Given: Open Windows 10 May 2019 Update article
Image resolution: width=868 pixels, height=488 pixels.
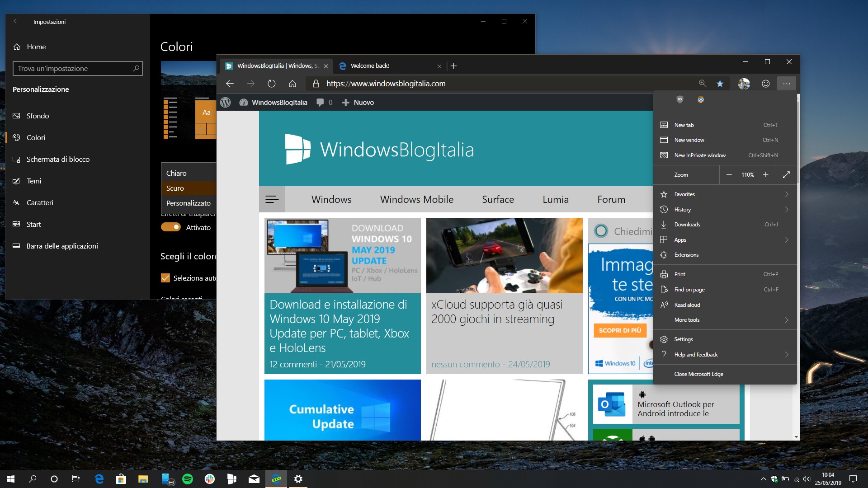Looking at the screenshot, I should coord(342,296).
